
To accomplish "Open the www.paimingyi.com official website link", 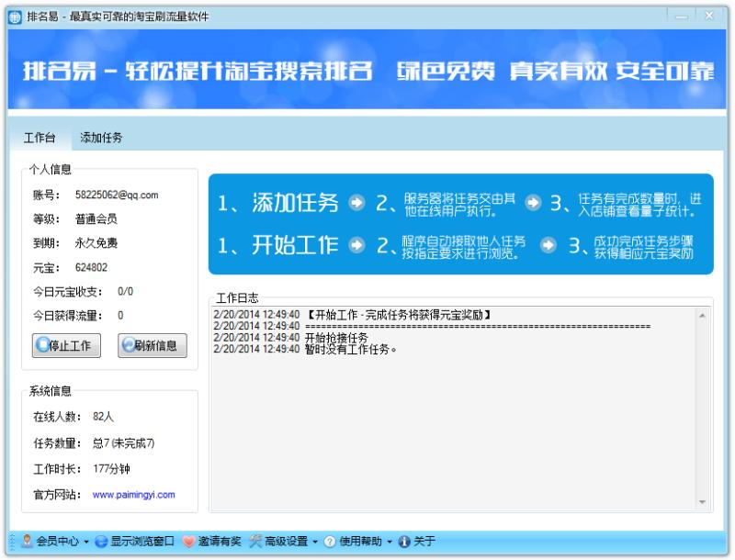I will pos(133,495).
